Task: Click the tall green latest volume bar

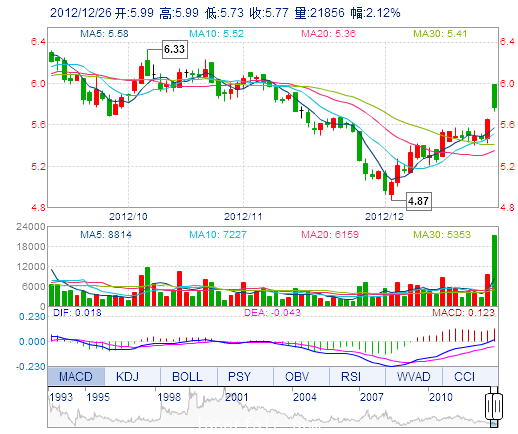Action: point(494,270)
